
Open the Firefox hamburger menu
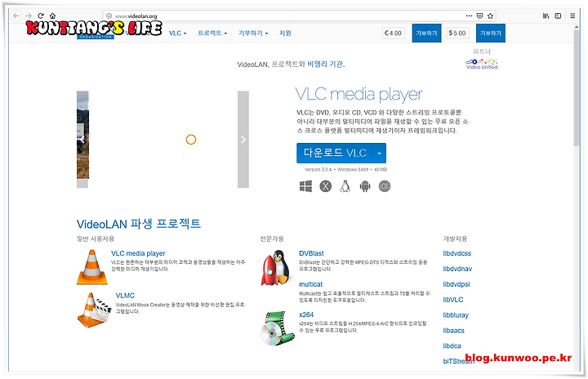[x=572, y=16]
